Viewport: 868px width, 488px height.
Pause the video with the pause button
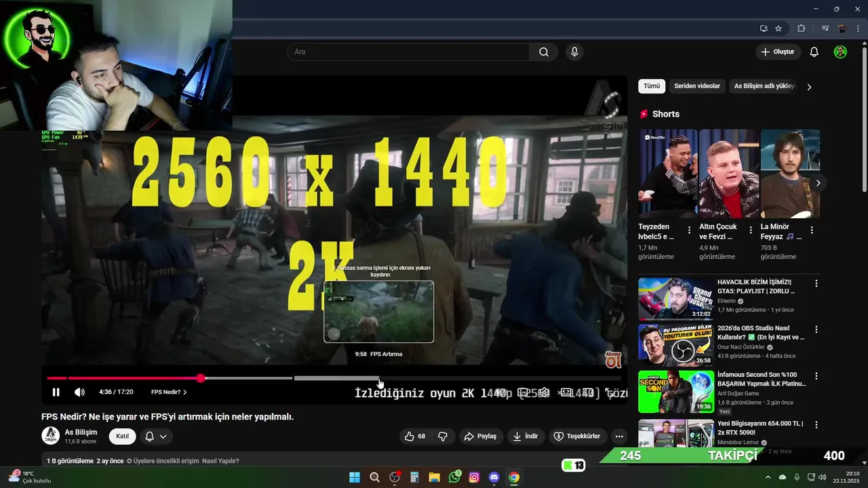56,392
